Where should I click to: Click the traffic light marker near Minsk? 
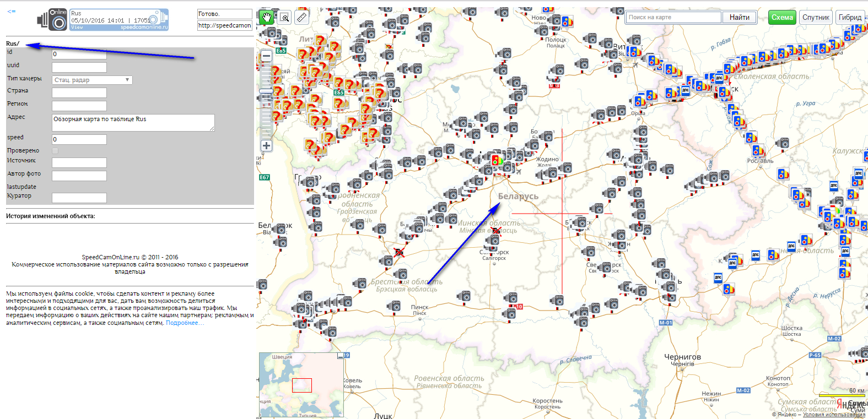tap(496, 160)
